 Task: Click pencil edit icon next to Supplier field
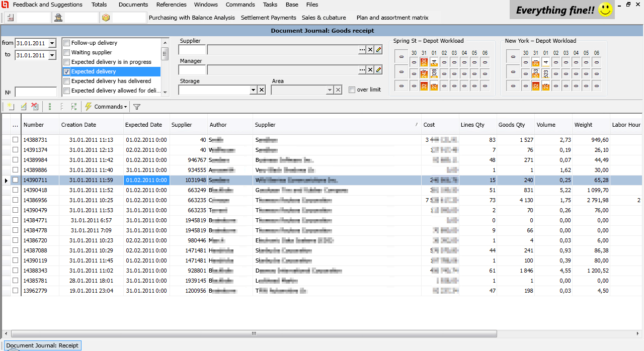(x=378, y=49)
